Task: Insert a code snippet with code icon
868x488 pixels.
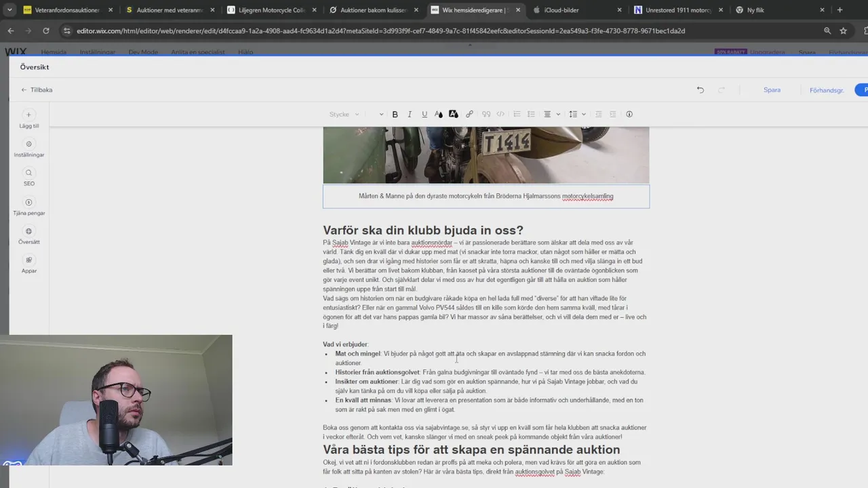Action: [x=500, y=115]
